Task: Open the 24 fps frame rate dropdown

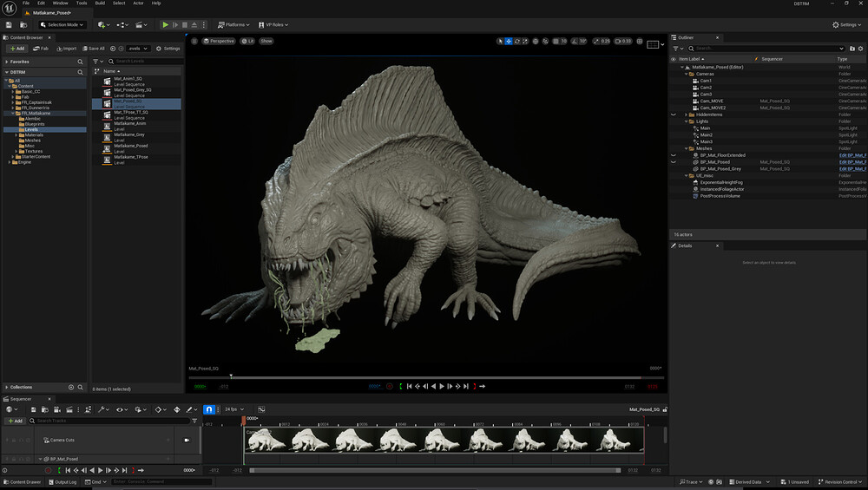Action: pyautogui.click(x=235, y=409)
